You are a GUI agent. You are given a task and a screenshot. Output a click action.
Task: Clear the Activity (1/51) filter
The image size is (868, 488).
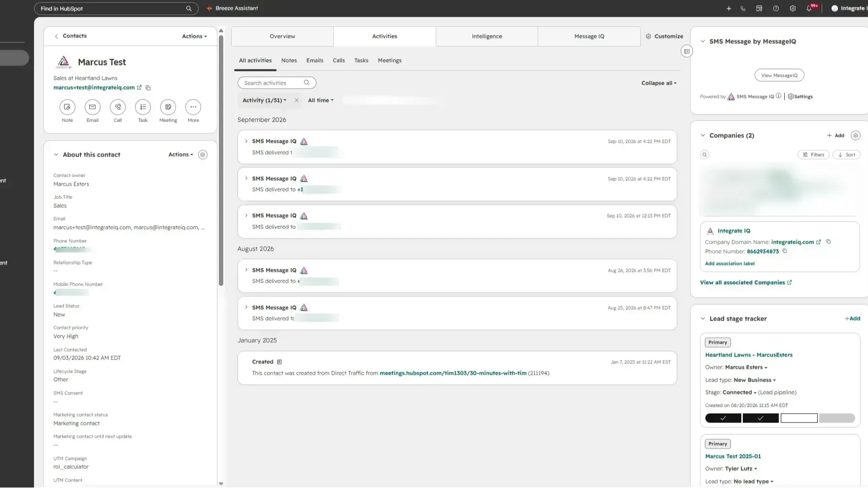(x=296, y=100)
